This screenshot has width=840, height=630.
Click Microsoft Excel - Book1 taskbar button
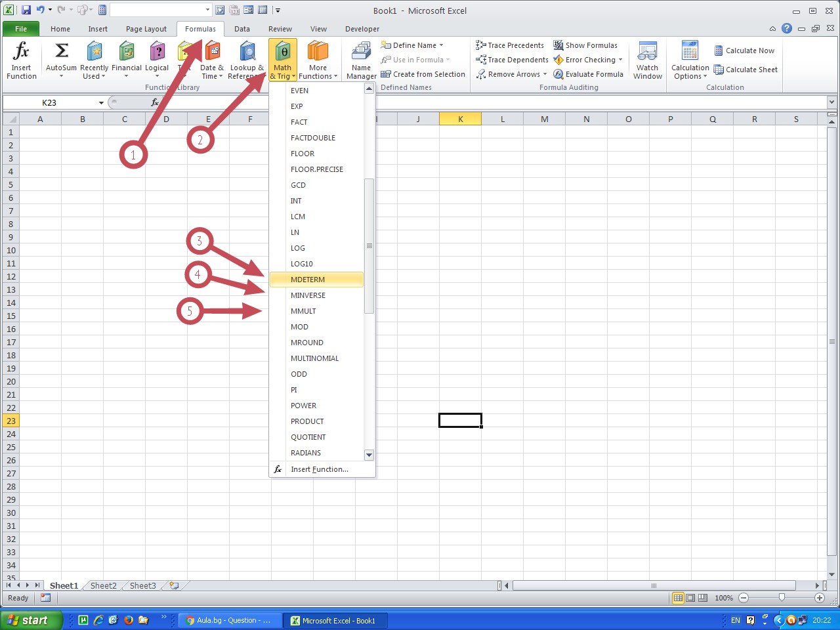click(335, 620)
